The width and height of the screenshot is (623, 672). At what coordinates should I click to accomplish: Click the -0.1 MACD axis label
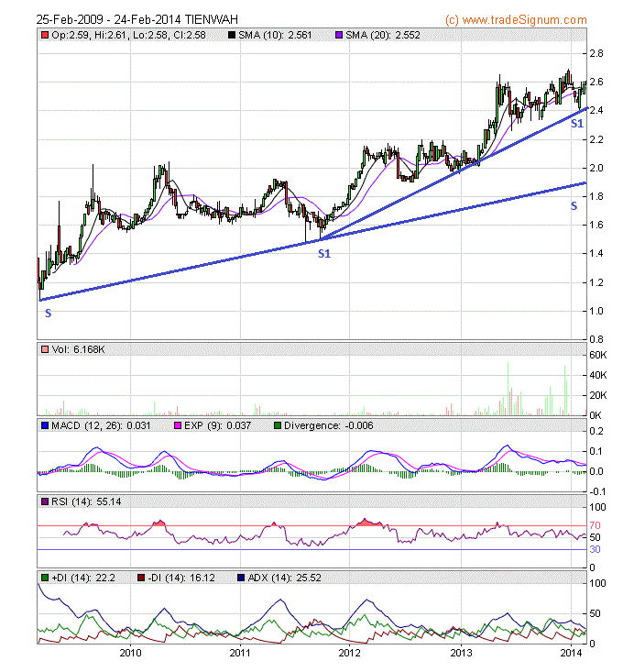click(597, 491)
